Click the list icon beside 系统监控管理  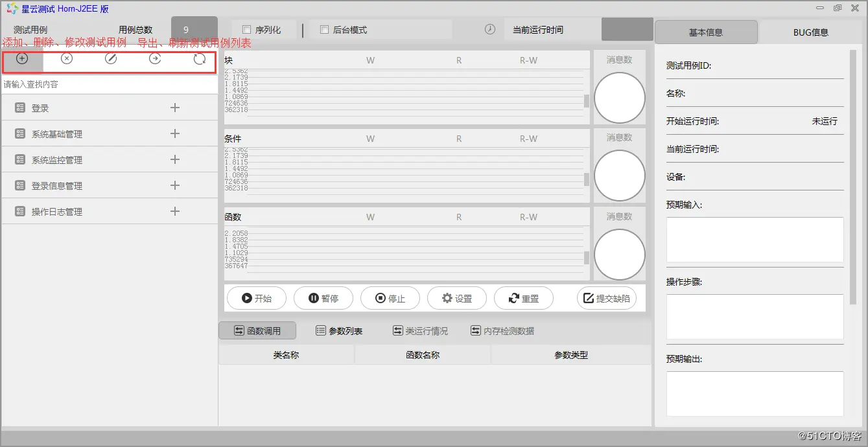20,160
